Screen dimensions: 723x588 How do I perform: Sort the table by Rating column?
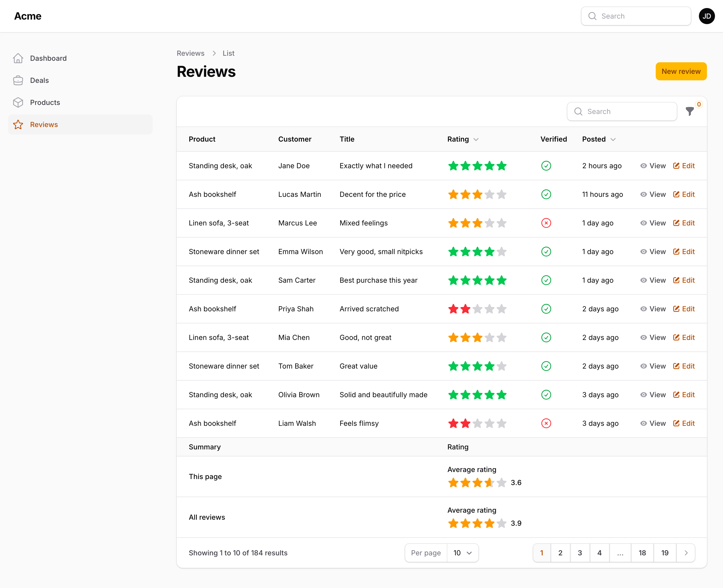coord(463,139)
